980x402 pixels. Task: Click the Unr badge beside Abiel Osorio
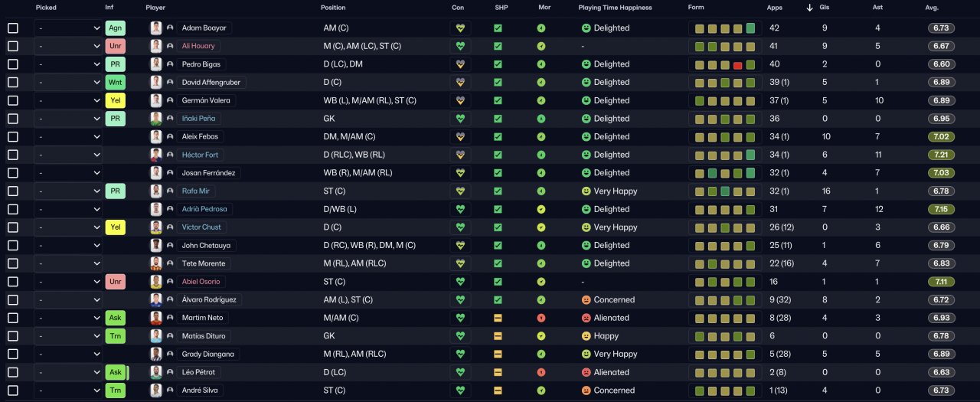(x=115, y=281)
